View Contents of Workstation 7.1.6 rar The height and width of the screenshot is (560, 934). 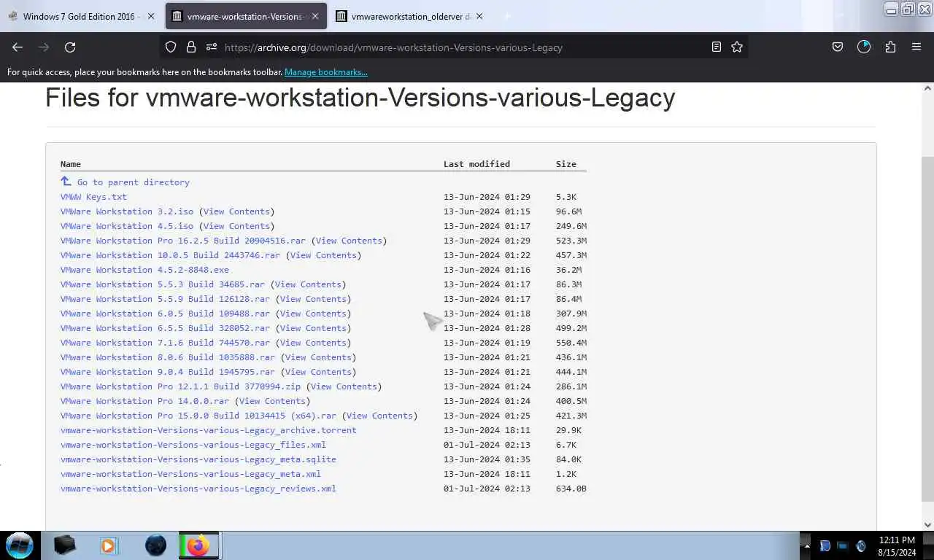point(314,343)
